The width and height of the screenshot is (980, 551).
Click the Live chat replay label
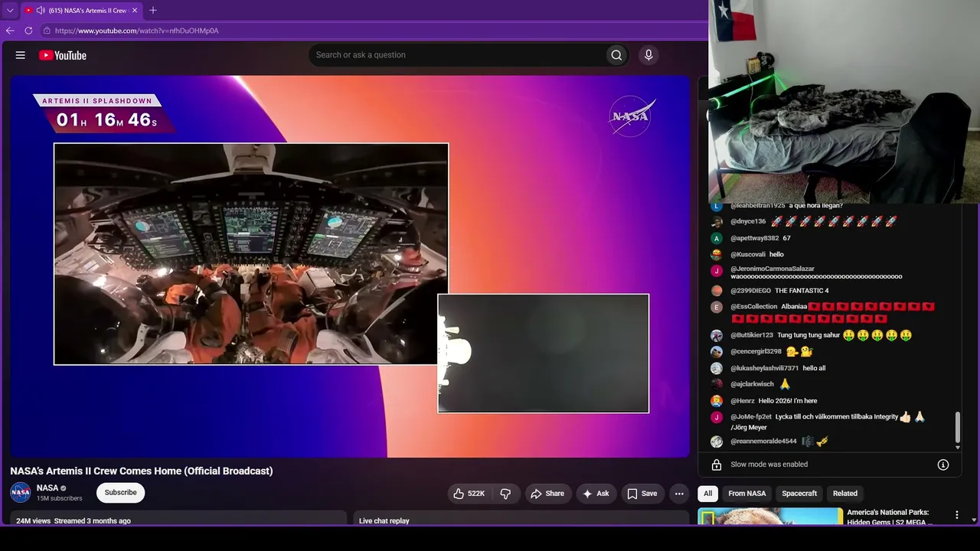coord(384,521)
